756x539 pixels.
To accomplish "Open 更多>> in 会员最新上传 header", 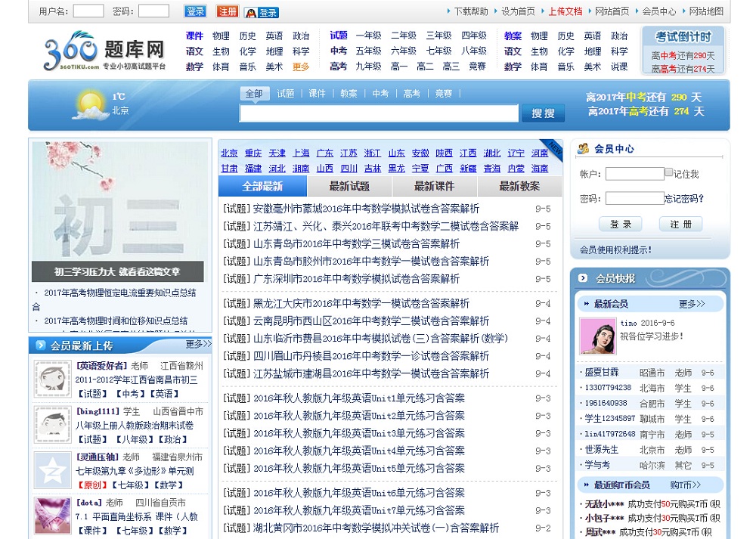I will click(199, 344).
